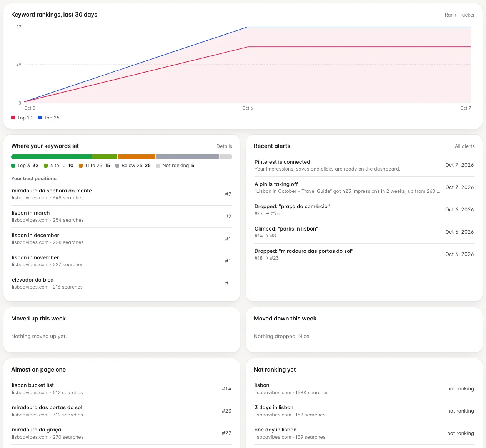Open the All alerts link
Screen dimensions: 486x448
464,146
